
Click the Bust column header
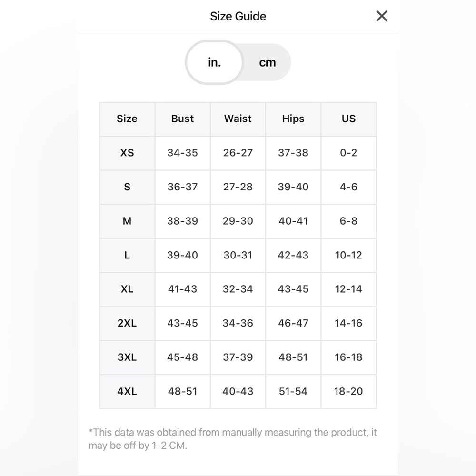[182, 119]
